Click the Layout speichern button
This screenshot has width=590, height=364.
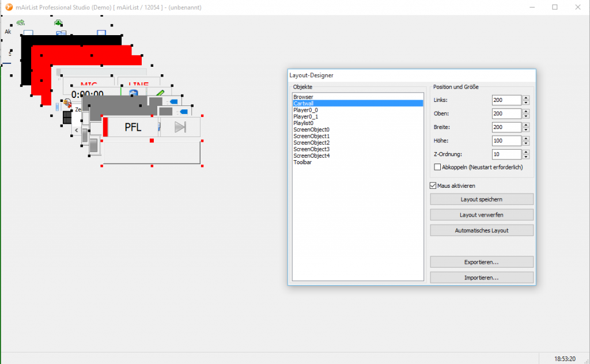point(482,199)
